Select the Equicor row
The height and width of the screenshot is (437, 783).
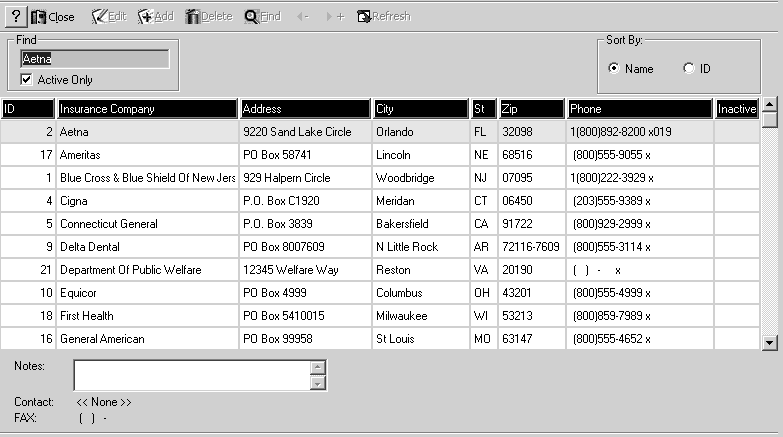coord(380,293)
